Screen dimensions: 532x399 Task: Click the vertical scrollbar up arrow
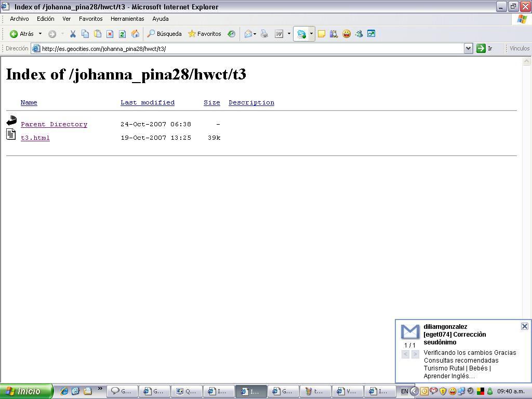527,61
